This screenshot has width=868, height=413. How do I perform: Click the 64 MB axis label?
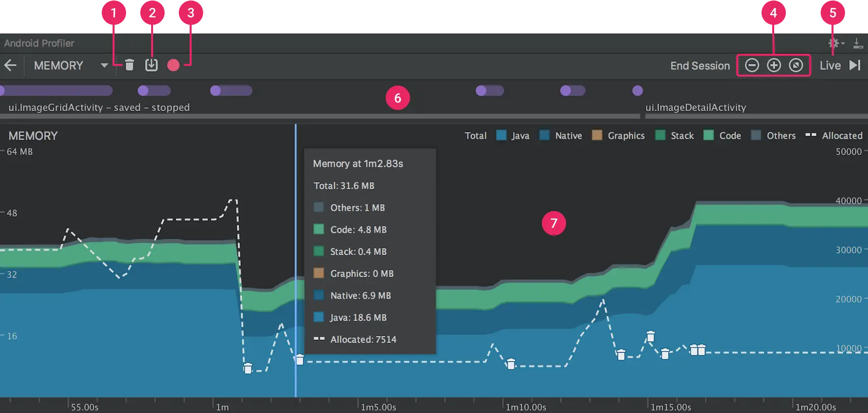[19, 152]
